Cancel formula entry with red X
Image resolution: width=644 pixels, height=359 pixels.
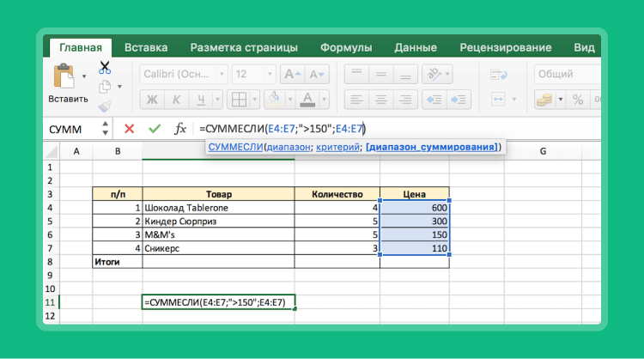click(130, 129)
